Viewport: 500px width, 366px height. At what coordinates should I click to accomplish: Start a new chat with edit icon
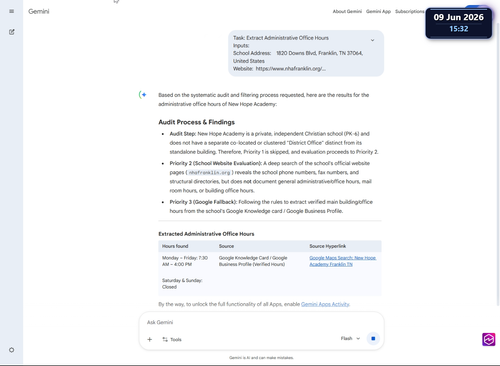[12, 32]
